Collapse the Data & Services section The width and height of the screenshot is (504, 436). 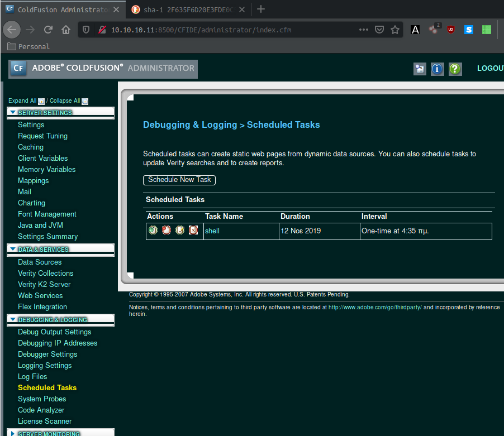coord(13,249)
